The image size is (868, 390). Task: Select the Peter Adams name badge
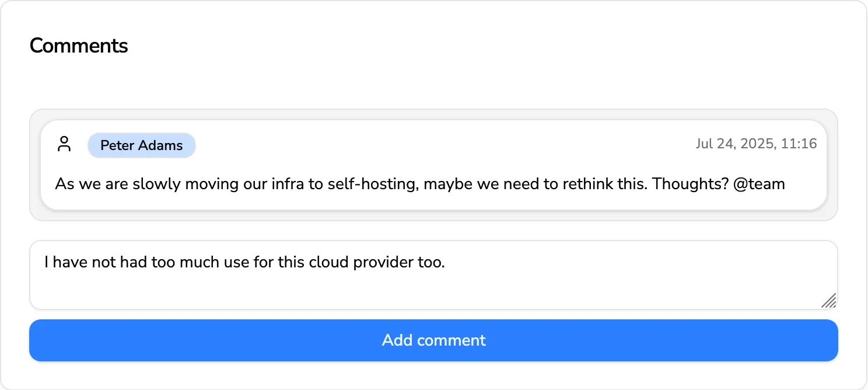(142, 145)
